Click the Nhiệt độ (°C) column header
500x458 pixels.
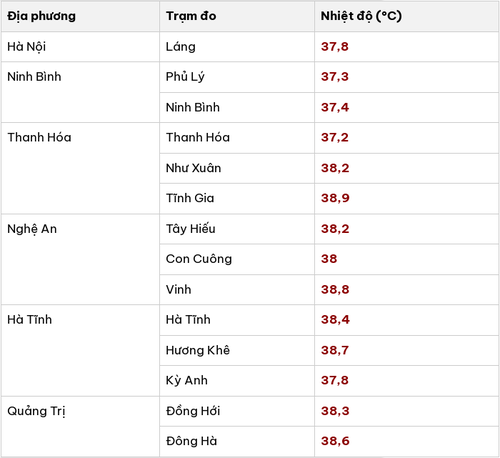point(406,16)
